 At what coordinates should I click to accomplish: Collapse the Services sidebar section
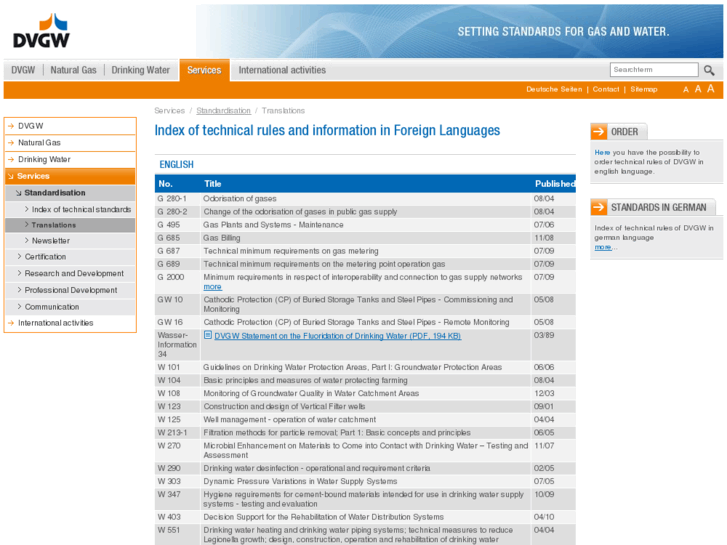pos(70,176)
